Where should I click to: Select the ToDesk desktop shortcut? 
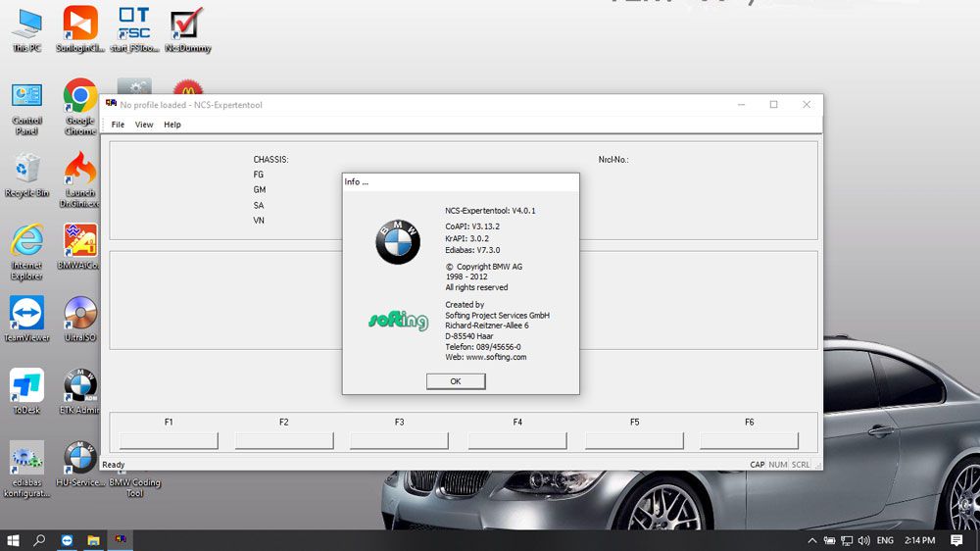[26, 391]
